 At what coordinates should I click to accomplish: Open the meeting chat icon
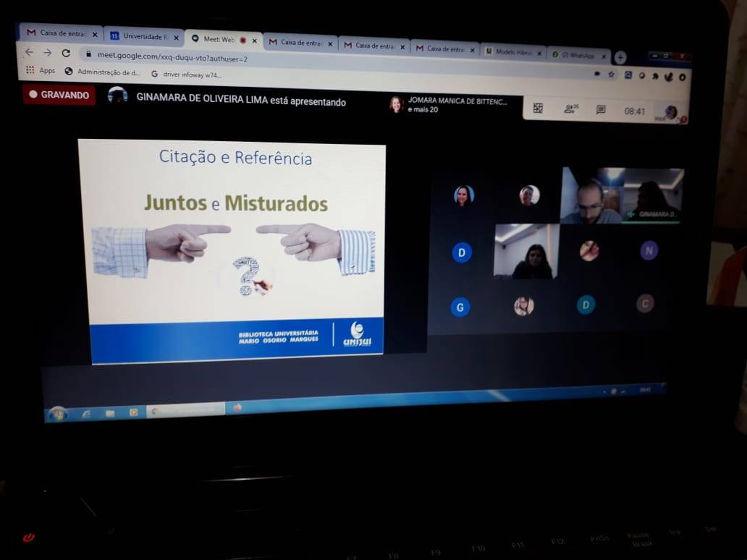click(x=601, y=110)
